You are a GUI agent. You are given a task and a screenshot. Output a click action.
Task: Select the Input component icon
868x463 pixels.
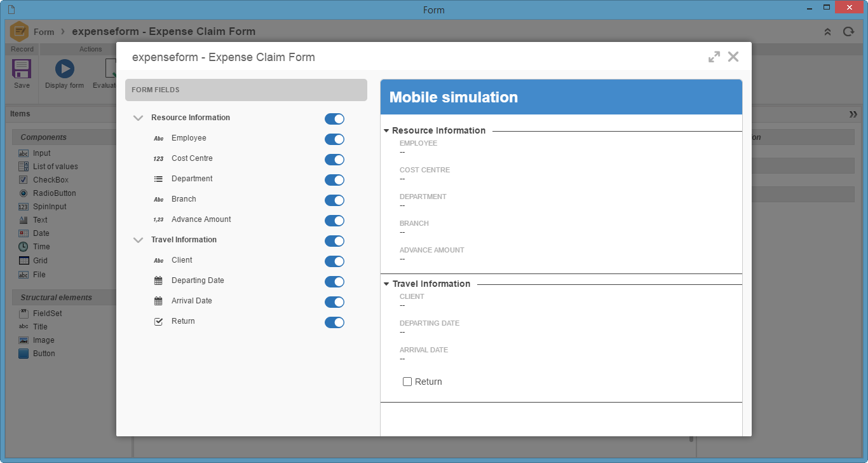[24, 153]
